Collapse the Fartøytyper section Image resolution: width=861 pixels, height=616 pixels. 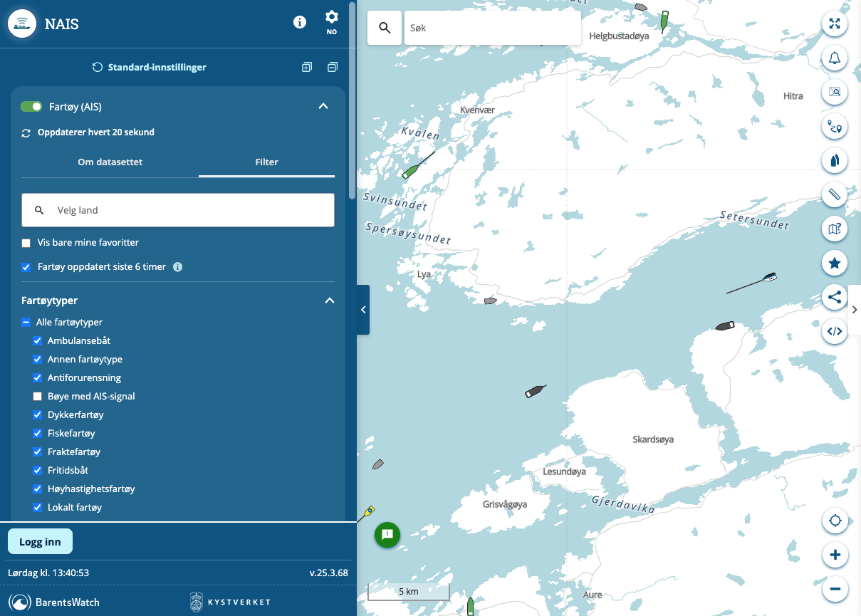tap(329, 301)
